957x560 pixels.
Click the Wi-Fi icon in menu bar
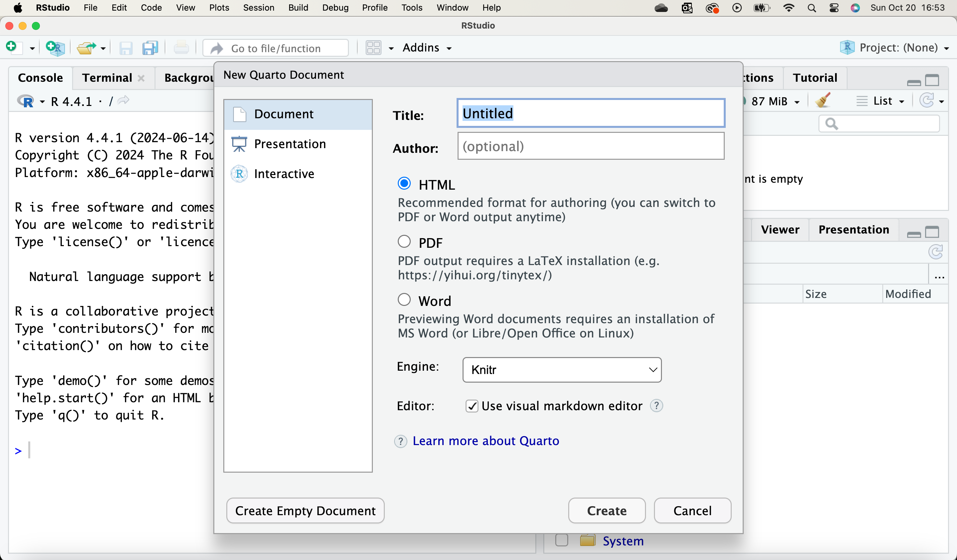(x=789, y=8)
